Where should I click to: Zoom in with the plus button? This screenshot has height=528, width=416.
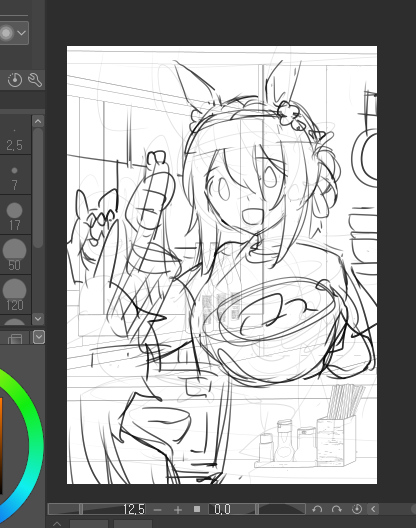point(178,509)
